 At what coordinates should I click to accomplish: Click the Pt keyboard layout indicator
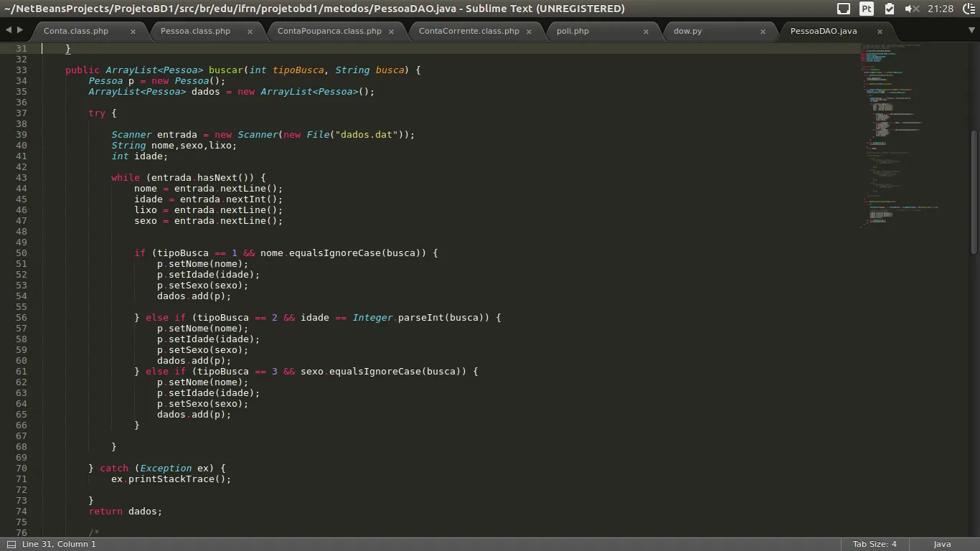[x=867, y=9]
